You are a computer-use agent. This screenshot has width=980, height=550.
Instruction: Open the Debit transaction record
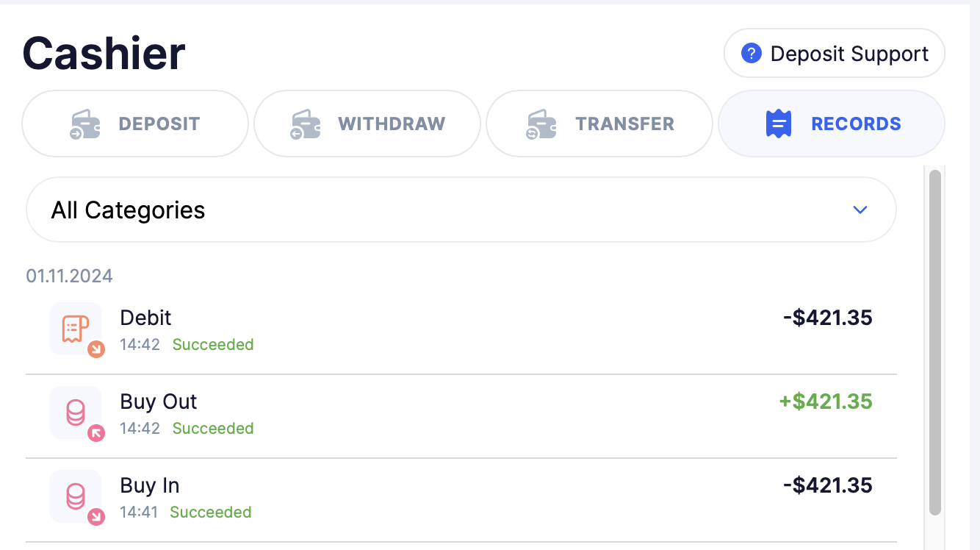[461, 331]
